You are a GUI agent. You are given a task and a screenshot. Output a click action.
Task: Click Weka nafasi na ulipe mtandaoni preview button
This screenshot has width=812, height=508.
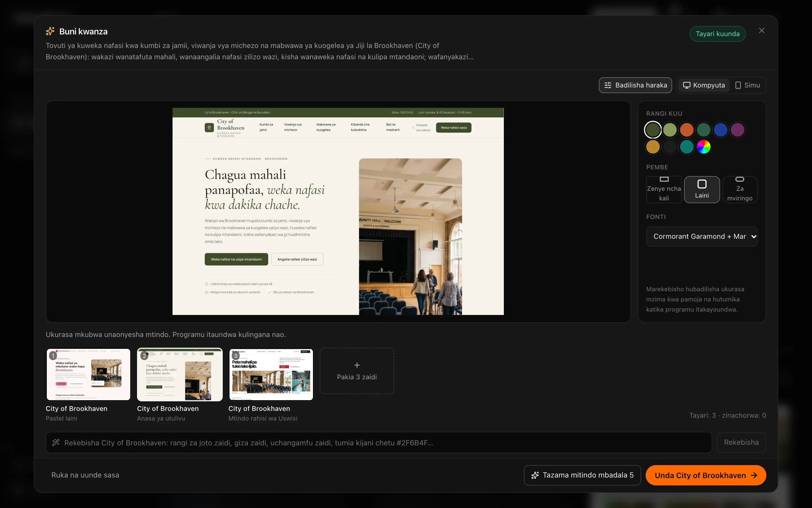point(236,259)
